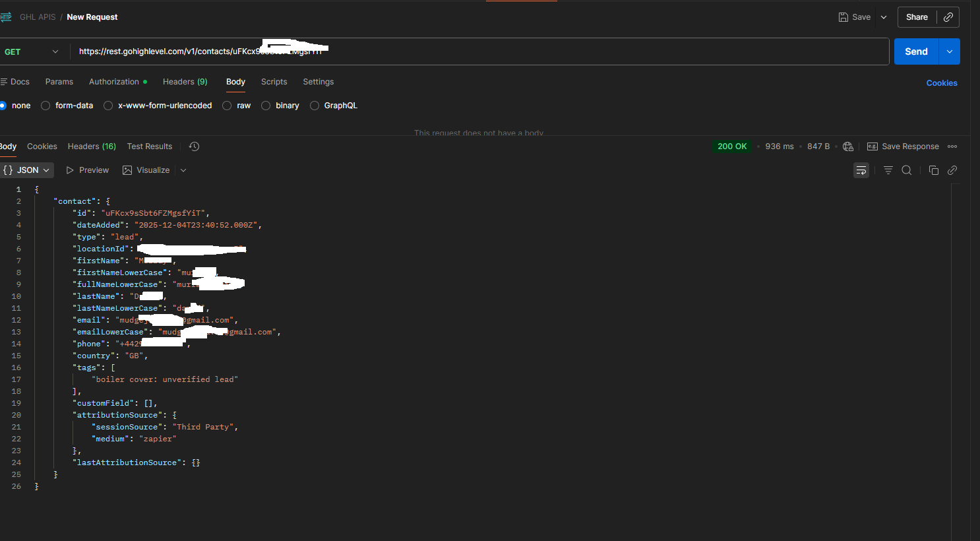Click line 2 "contact" key

(75, 201)
